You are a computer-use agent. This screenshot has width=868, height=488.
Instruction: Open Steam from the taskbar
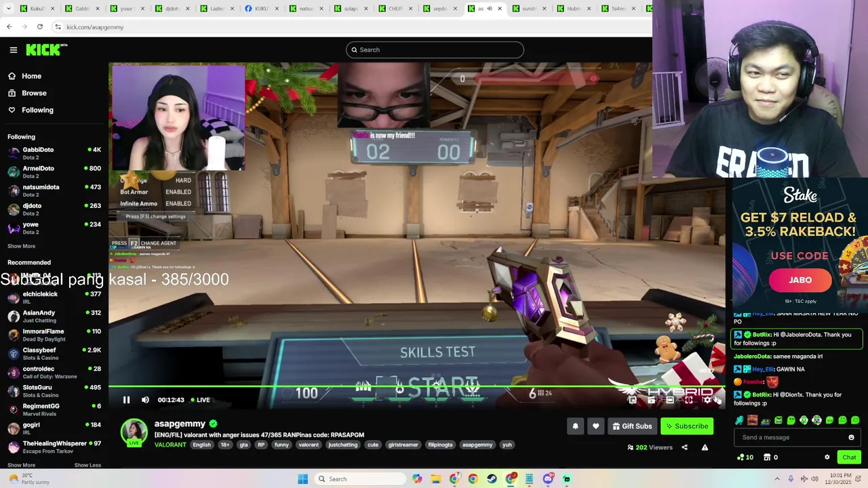(492, 479)
